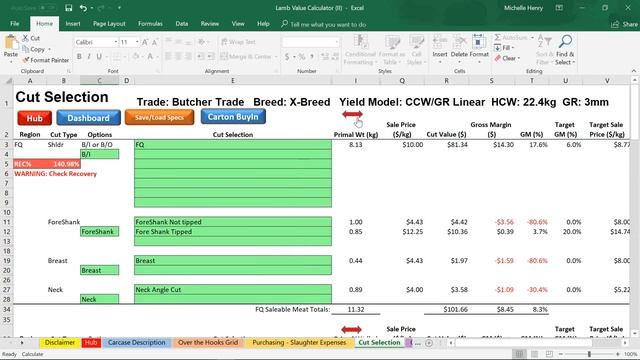Image resolution: width=640 pixels, height=360 pixels.
Task: Open the Disclaimer sheet tab
Action: click(60, 342)
